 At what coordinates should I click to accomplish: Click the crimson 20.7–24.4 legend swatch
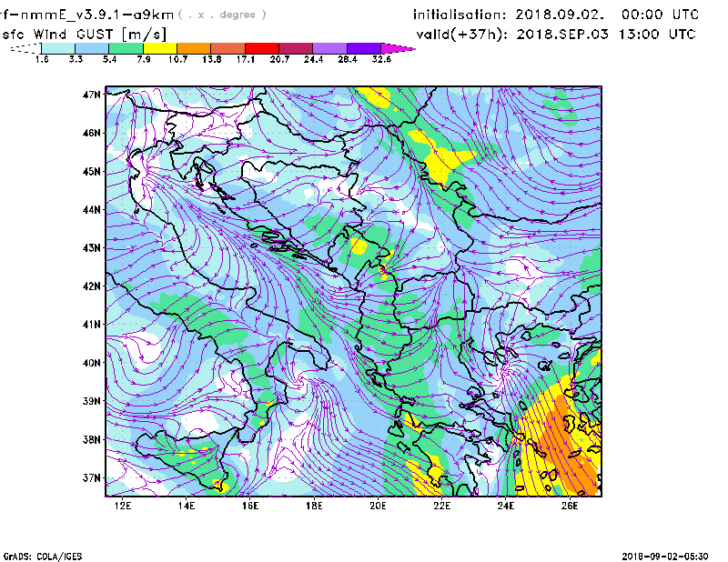tap(296, 48)
